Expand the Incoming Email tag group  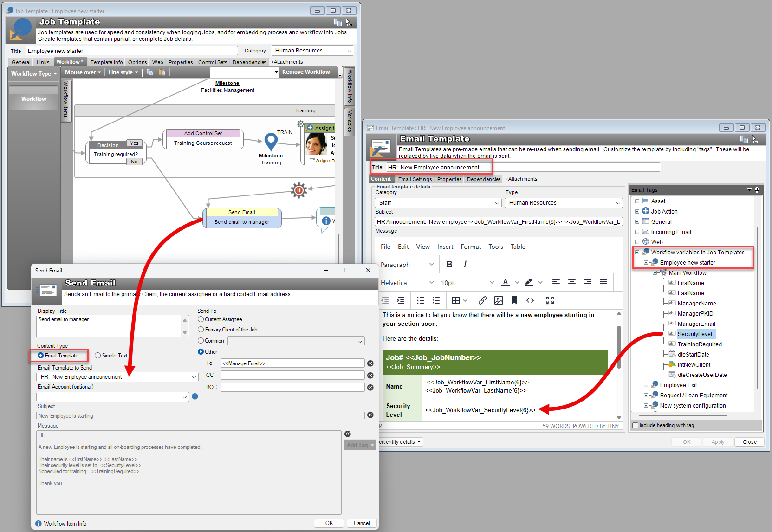click(x=637, y=232)
